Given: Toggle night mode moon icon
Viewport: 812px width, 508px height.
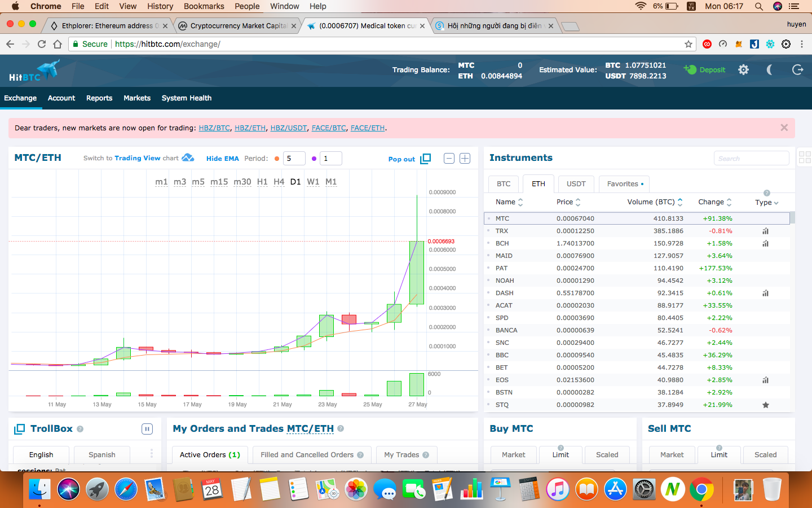Looking at the screenshot, I should pyautogui.click(x=770, y=69).
